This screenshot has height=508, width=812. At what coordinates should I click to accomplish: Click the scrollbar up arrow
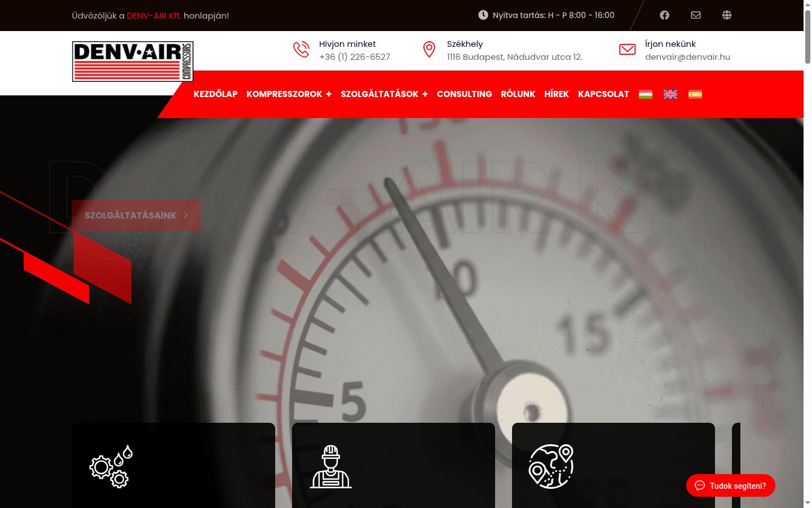click(x=807, y=4)
